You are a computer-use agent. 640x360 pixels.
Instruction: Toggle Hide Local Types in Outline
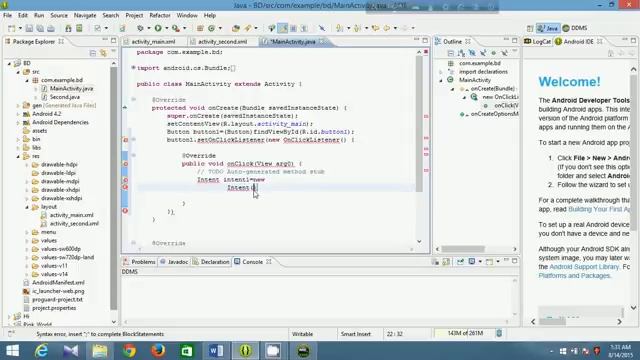coord(504,53)
